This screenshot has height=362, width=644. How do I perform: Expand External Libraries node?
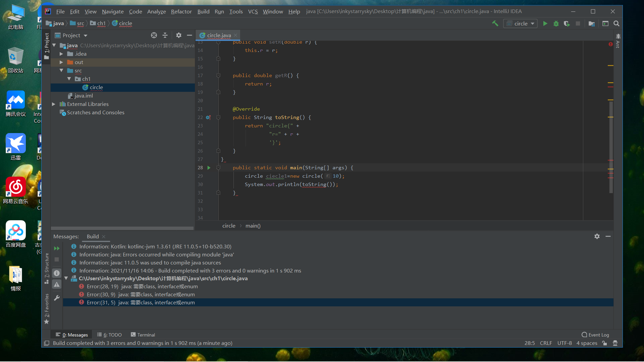pyautogui.click(x=54, y=104)
